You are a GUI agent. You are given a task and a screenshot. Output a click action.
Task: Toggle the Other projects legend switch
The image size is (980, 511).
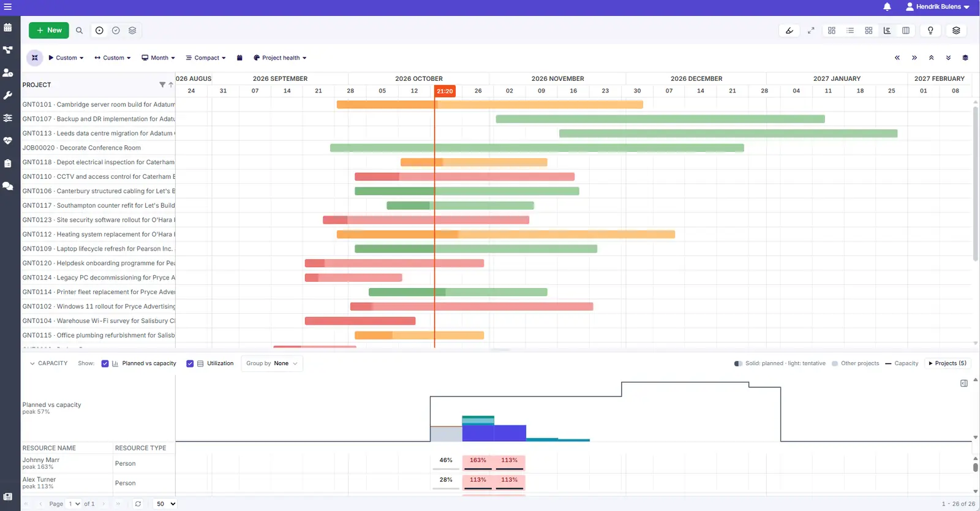coord(834,363)
